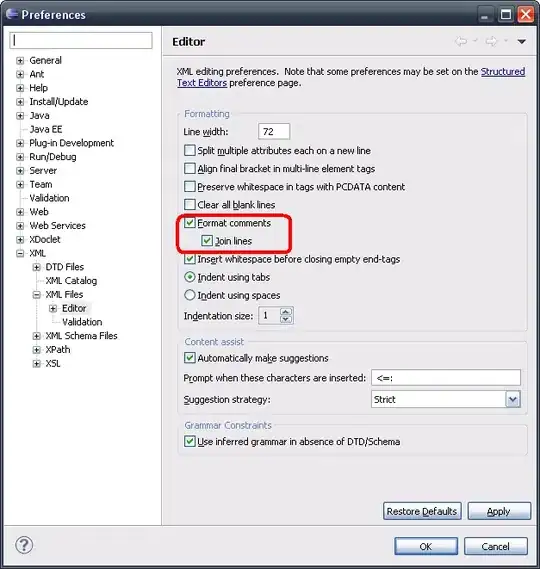
Task: Close the Preferences window
Action: pyautogui.click(x=525, y=15)
